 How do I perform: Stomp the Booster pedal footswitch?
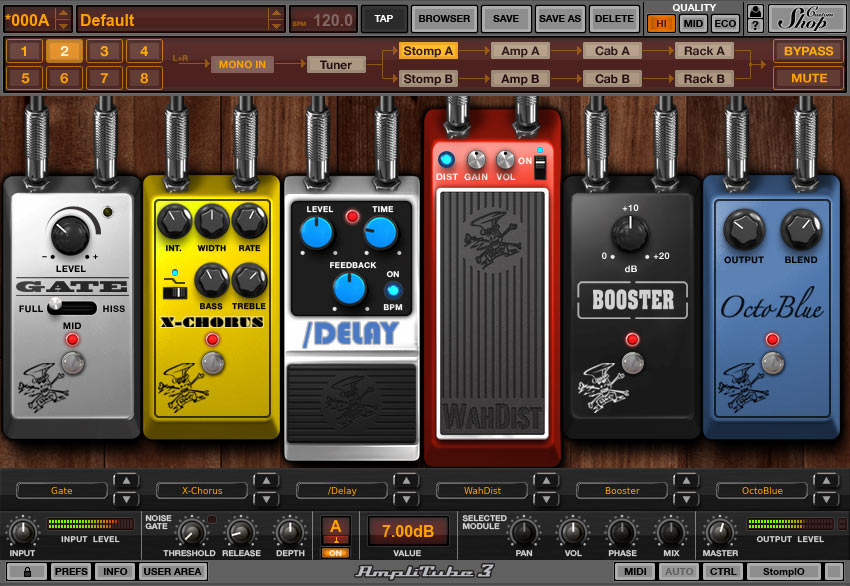(x=633, y=363)
